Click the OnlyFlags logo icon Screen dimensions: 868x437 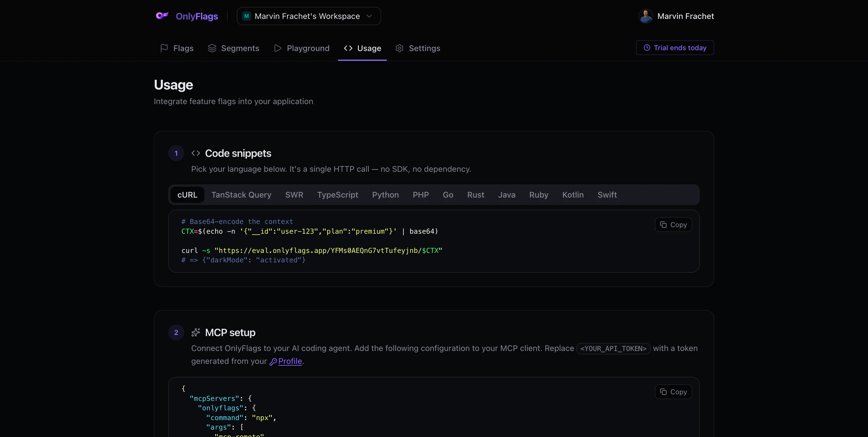(162, 16)
